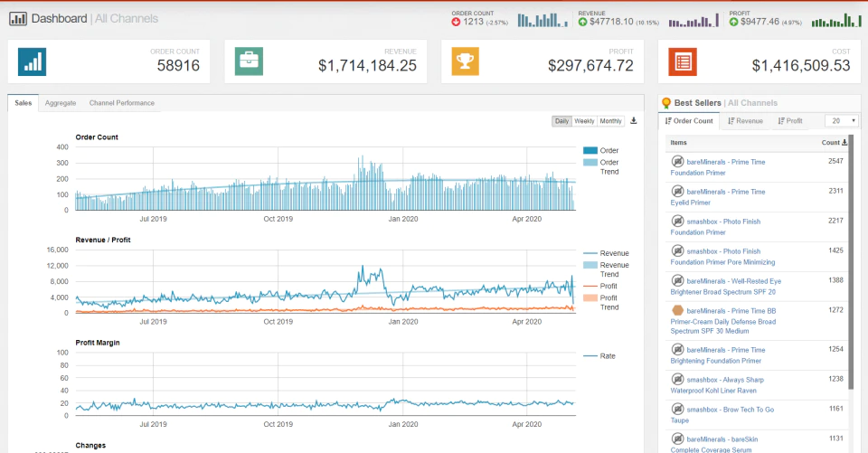Switch the chart to Daily view
Image resolution: width=868 pixels, height=453 pixels.
561,121
